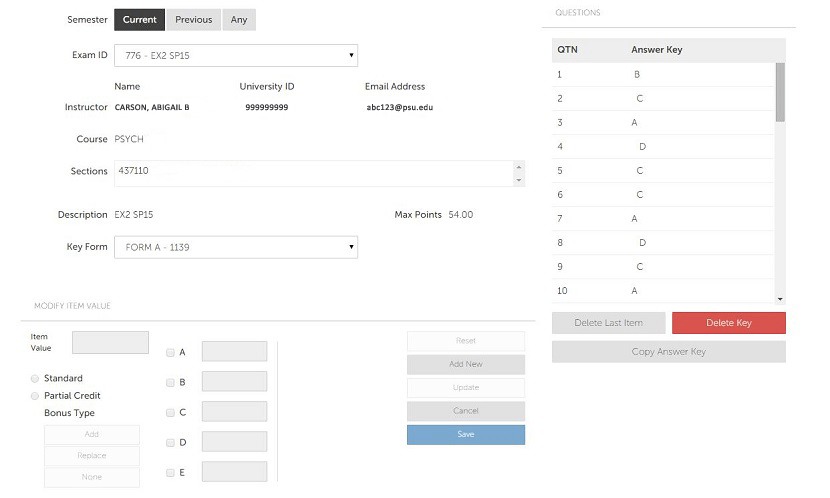Switch to the Previous semester tab

coord(193,20)
